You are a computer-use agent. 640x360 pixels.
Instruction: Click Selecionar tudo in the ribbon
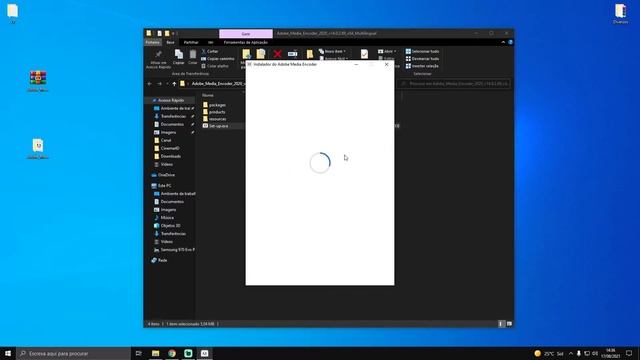tap(422, 51)
